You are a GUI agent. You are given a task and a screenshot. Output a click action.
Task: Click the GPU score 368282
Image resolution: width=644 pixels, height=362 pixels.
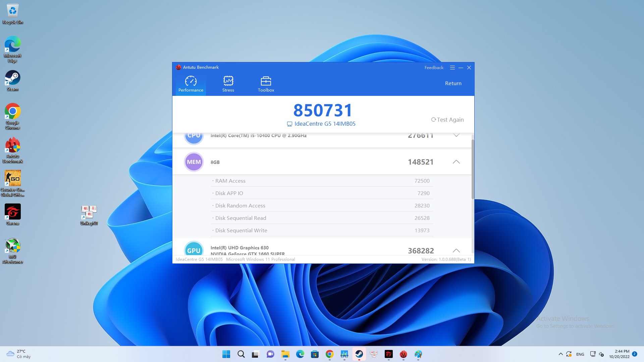click(421, 251)
